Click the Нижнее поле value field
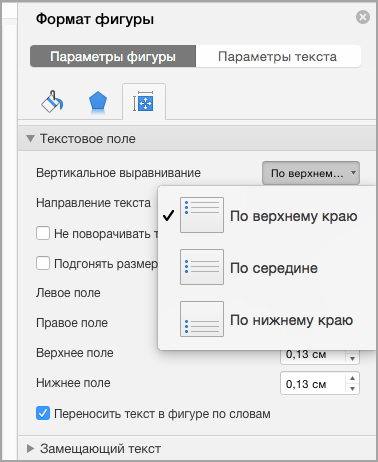The height and width of the screenshot is (462, 378). (313, 384)
